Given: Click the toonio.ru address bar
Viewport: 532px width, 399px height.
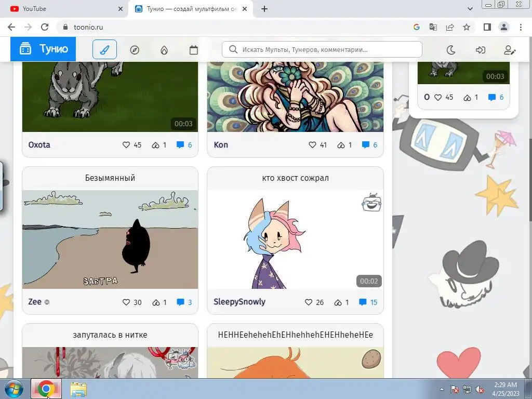Looking at the screenshot, I should (234, 27).
